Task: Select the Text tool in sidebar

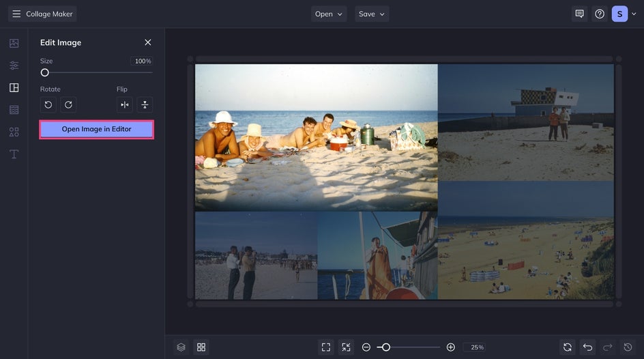Action: click(14, 154)
